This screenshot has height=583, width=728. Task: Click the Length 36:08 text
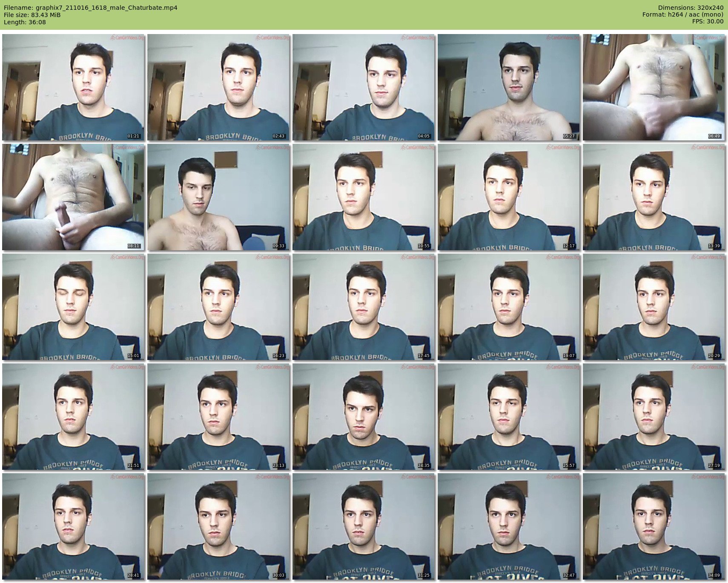click(25, 22)
